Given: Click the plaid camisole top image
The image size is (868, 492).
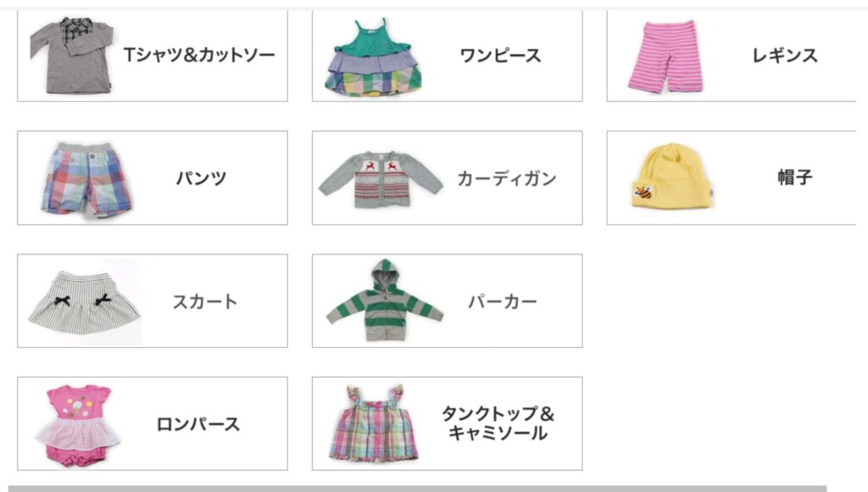Looking at the screenshot, I should 374,422.
